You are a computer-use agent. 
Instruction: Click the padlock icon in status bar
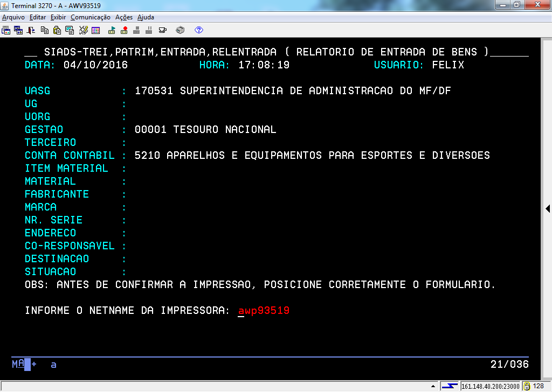tap(527, 386)
